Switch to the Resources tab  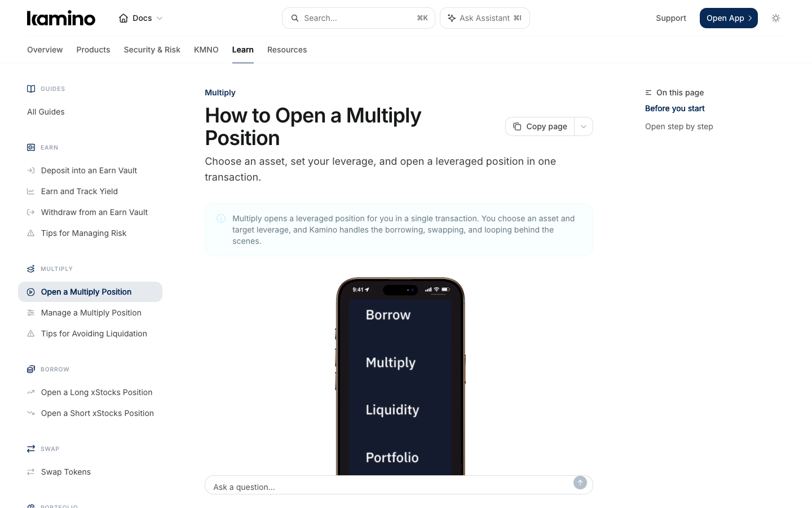pos(287,50)
